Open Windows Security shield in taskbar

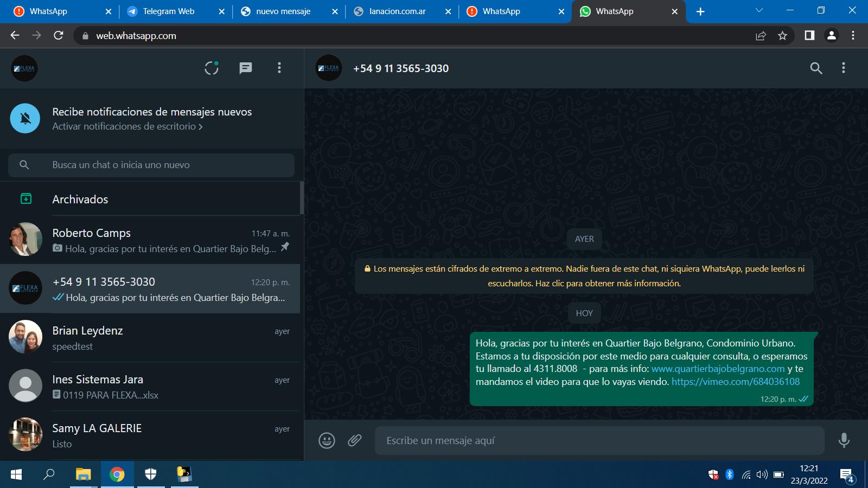151,474
